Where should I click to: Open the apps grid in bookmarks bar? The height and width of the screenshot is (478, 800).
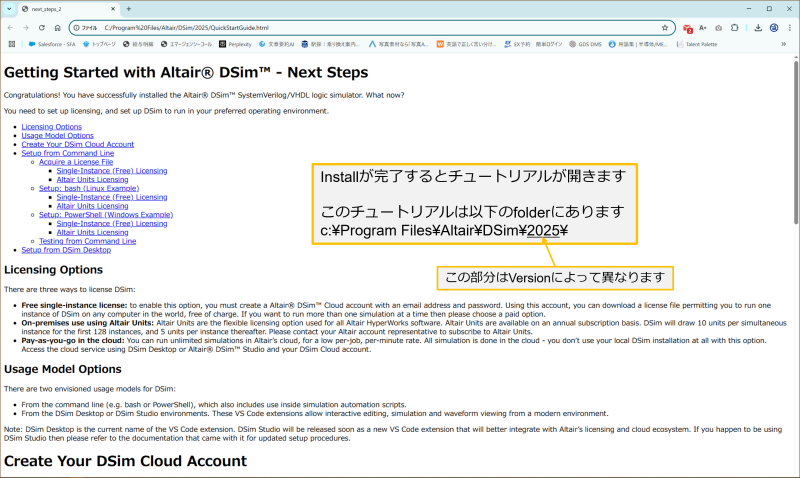(x=11, y=44)
